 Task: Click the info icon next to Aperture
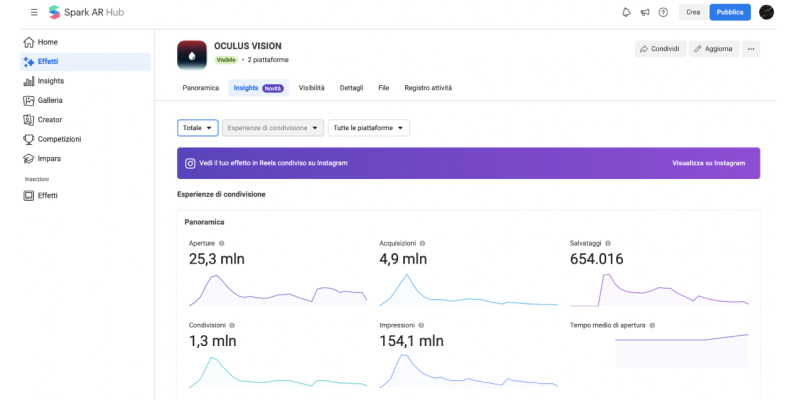[221, 244]
